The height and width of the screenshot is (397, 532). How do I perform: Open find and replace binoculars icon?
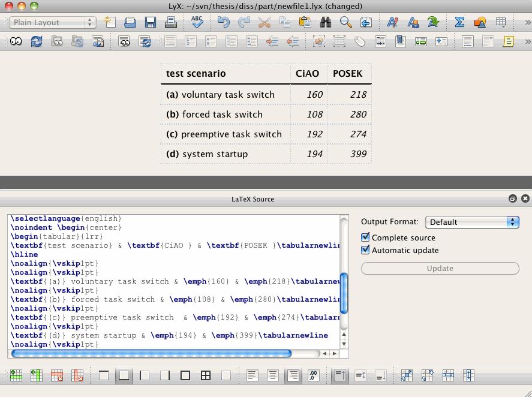click(x=325, y=22)
